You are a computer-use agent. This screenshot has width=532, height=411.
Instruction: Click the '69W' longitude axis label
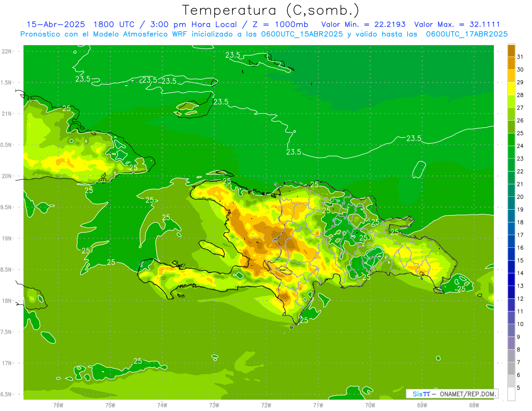click(422, 405)
